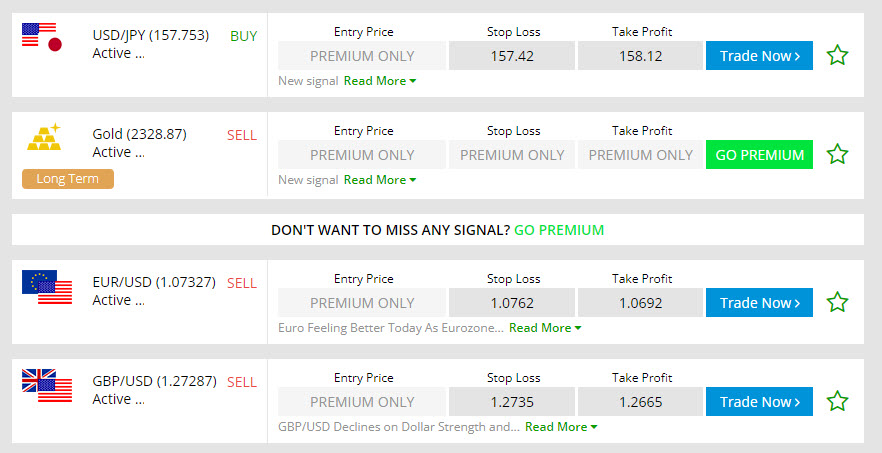Click the green GO PREMIUM button

point(759,155)
